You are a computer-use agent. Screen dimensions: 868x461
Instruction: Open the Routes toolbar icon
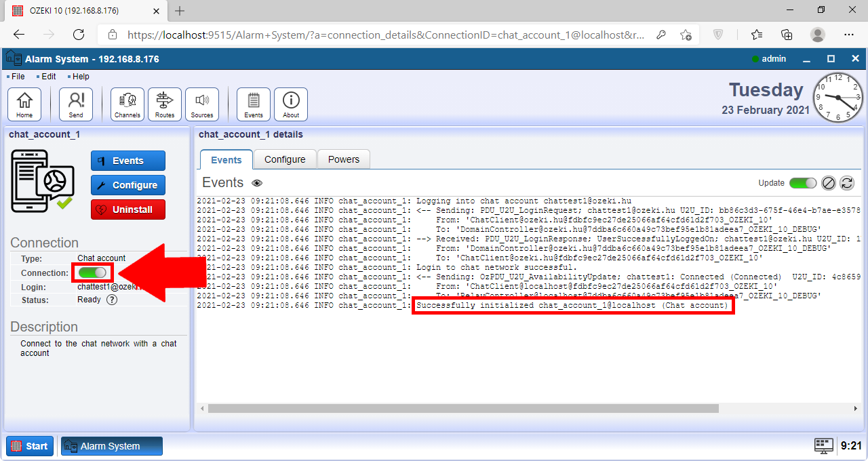pyautogui.click(x=165, y=104)
